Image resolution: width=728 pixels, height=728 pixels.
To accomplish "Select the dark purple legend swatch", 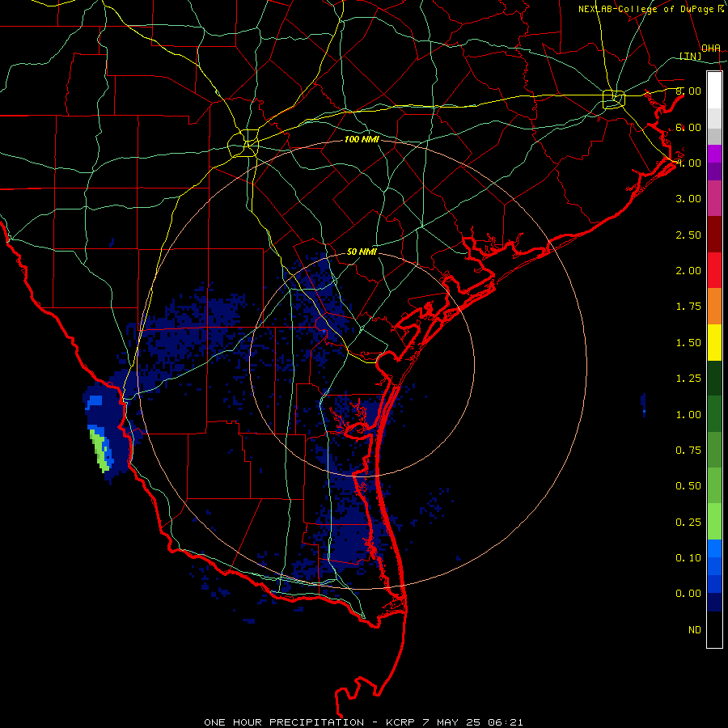I will 714,171.
